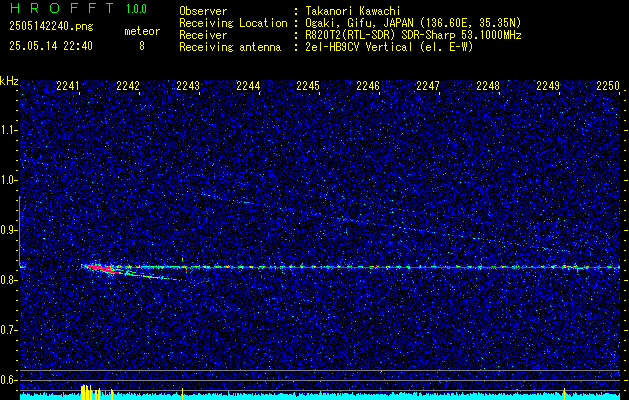629x400 pixels.
Task: Click the 2245 time axis marker
Action: 308,86
